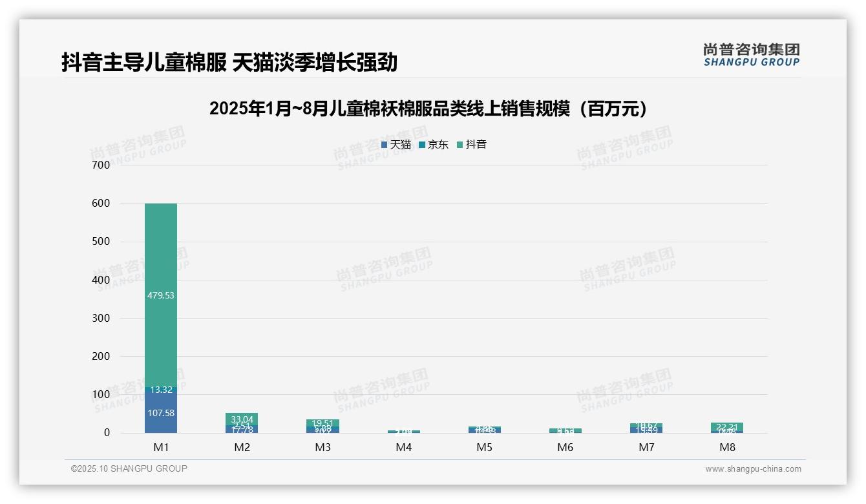The width and height of the screenshot is (866, 504).
Task: Click the chart title text
Action: click(x=428, y=109)
